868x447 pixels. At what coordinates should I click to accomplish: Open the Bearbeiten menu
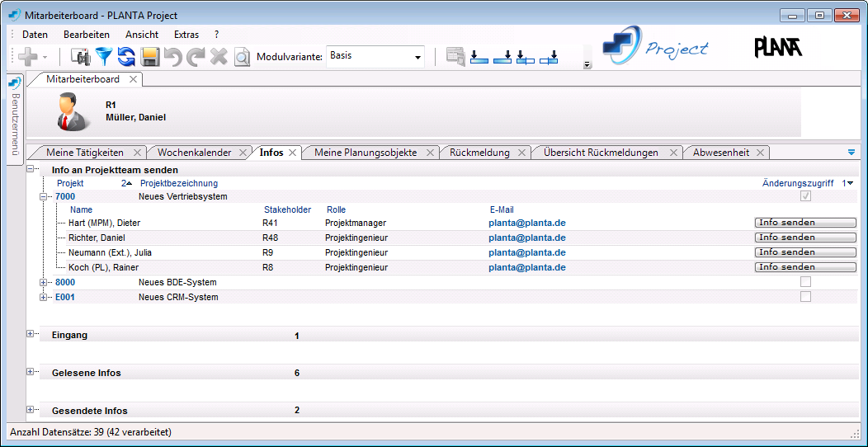tap(86, 35)
